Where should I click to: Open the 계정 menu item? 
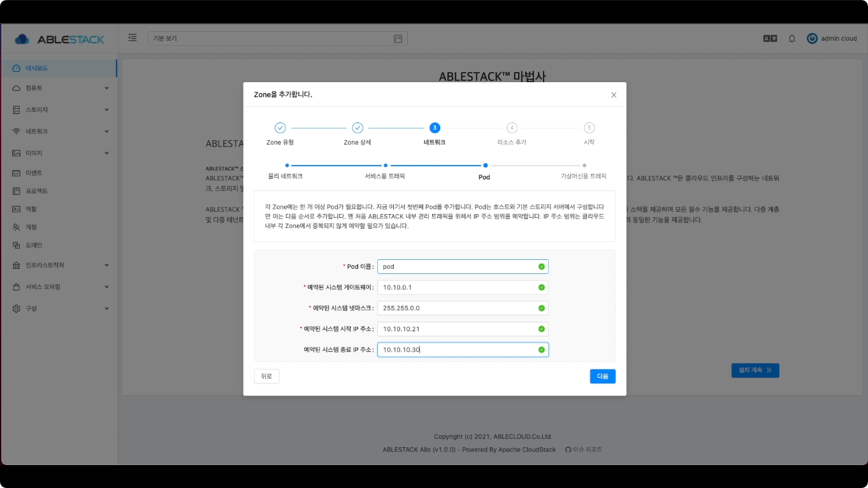(x=59, y=227)
